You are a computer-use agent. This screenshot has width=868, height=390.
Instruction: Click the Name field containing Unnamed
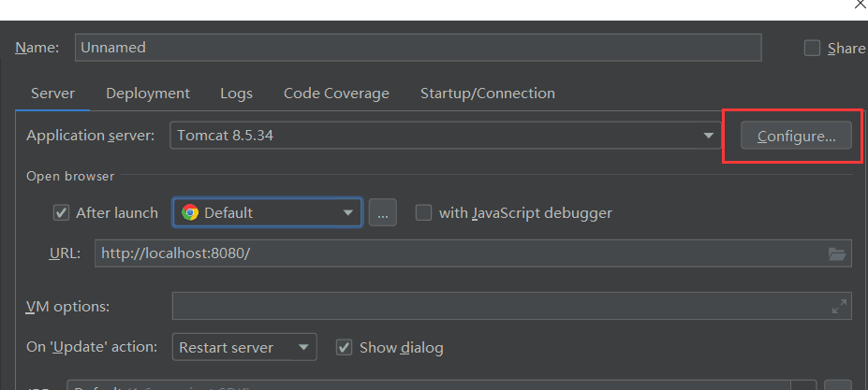417,48
